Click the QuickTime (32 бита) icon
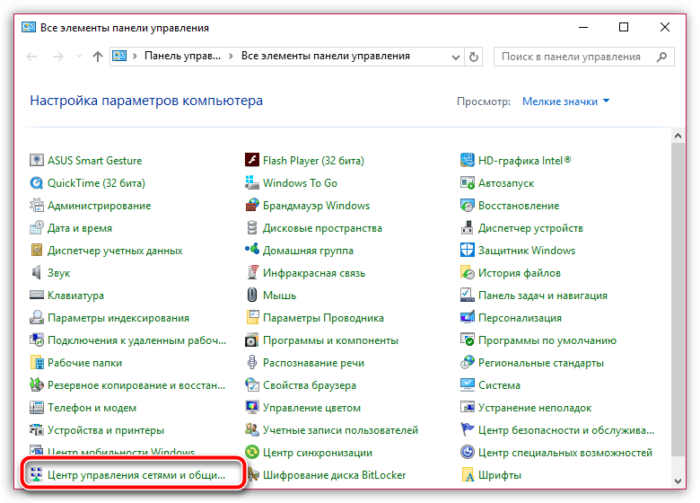The height and width of the screenshot is (503, 700). 36,183
